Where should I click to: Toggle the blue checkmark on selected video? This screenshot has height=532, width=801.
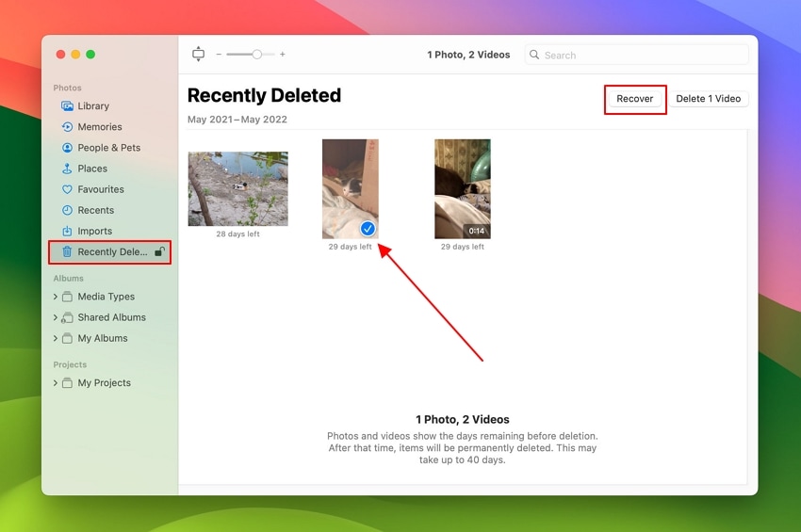point(368,229)
